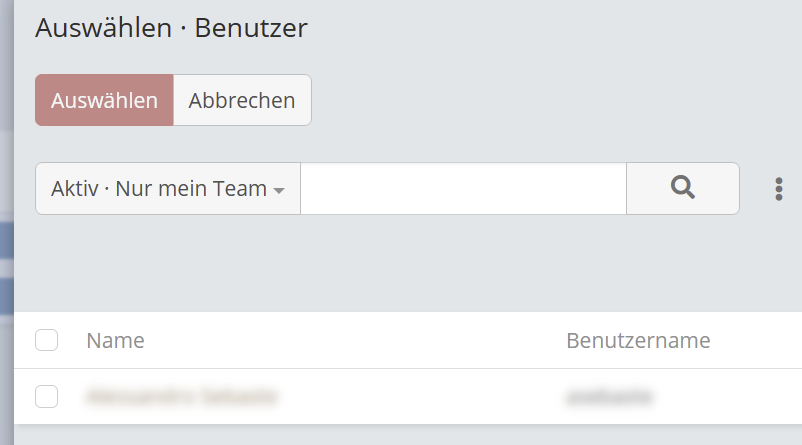Open the blurred user name in first row
The image size is (802, 445).
[182, 396]
